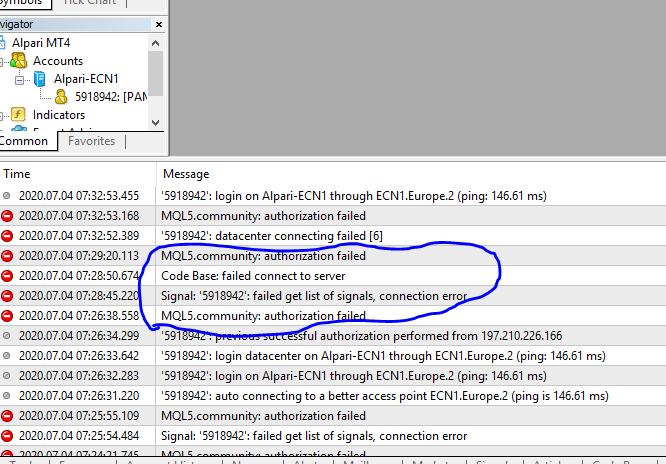Click error icon for 07:28:50.674 entry

(x=7, y=276)
